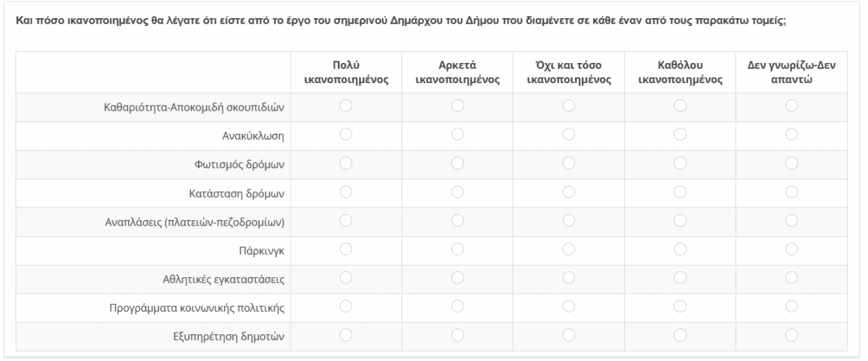Viewport: 868px width, 361px height.
Task: Mark Αρκετά ικανοποιημένος for Αθλητικές εγκαταστάσεις
Action: 456,277
